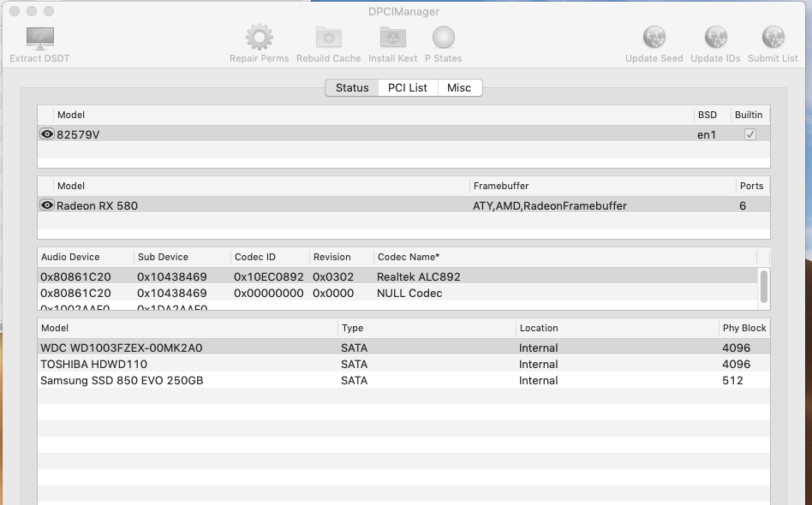Select the 82579V network row
The height and width of the screenshot is (505, 812).
pyautogui.click(x=404, y=134)
